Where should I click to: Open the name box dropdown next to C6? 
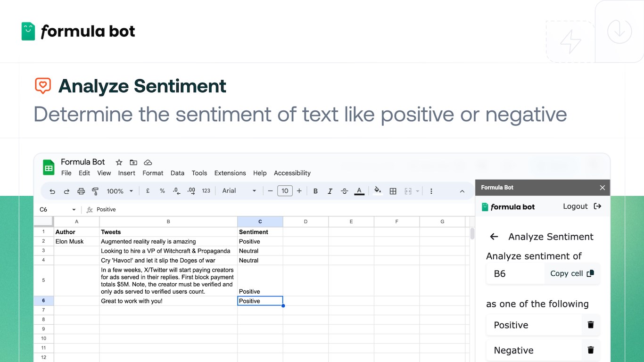click(x=74, y=210)
